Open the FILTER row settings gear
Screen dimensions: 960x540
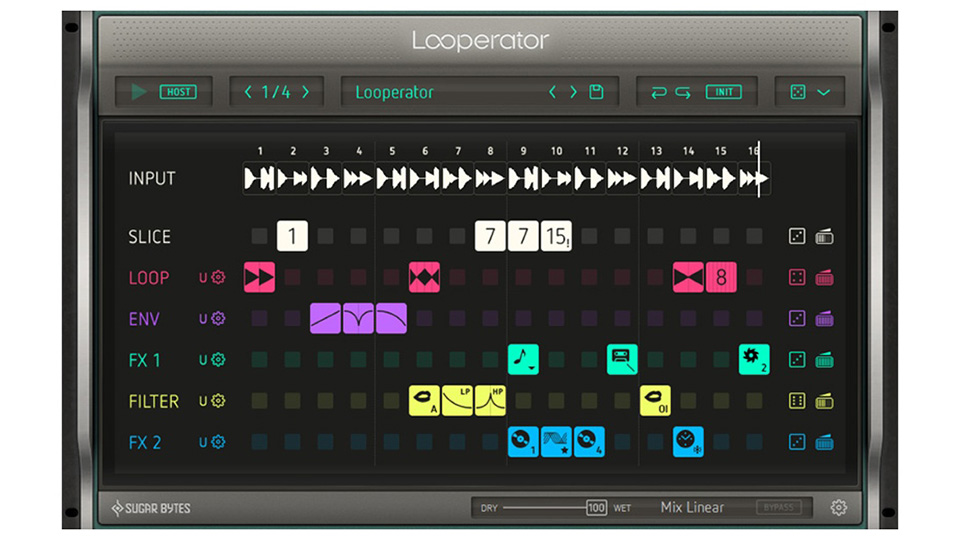[x=218, y=401]
